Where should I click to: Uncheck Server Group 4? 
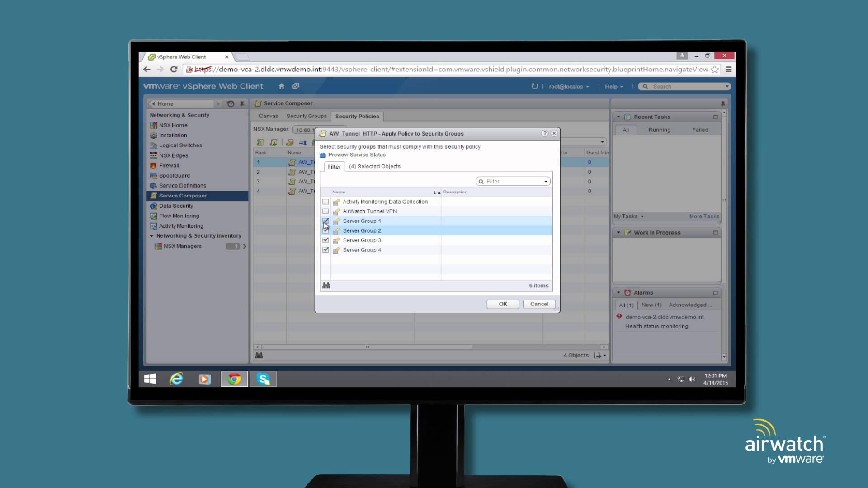(325, 249)
